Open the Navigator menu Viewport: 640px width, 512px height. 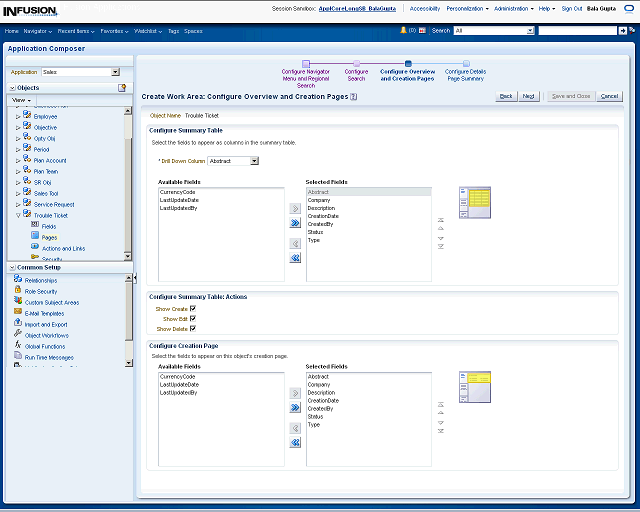(x=38, y=31)
